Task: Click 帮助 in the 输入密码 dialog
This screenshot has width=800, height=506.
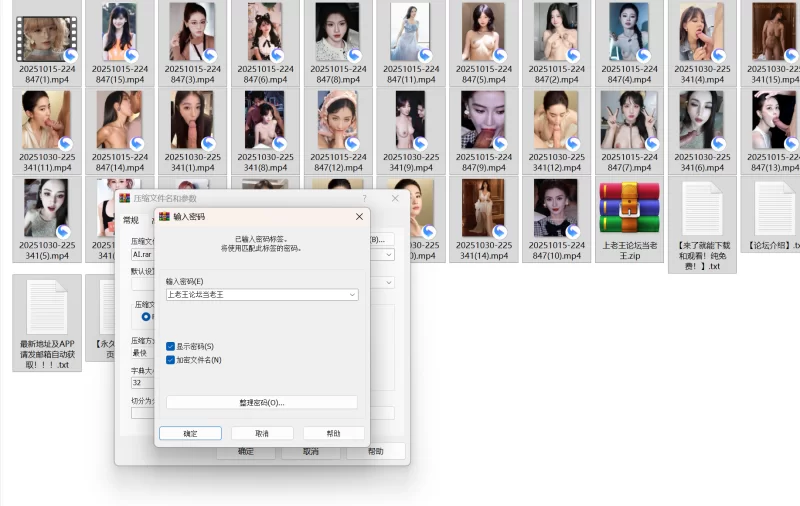Action: click(334, 433)
